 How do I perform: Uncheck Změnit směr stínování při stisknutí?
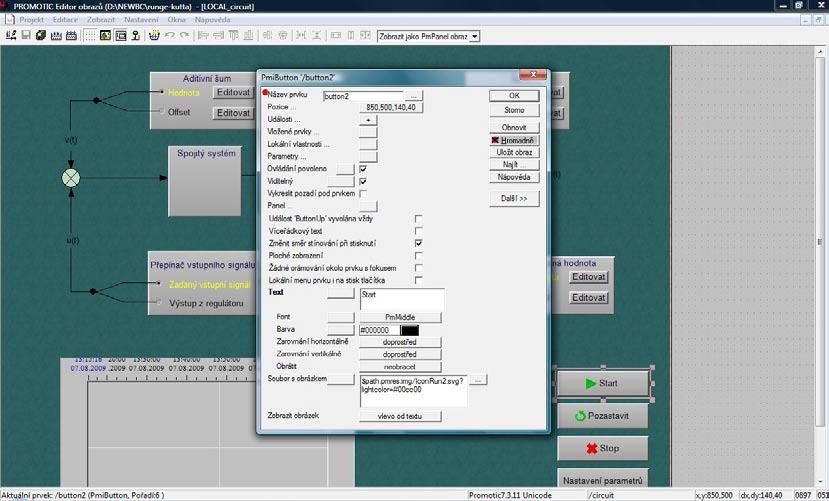(418, 243)
